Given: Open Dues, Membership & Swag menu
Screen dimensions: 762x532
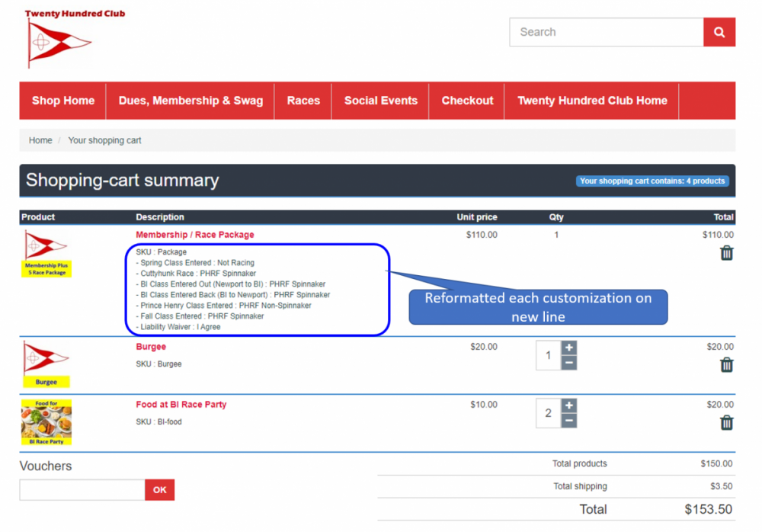Looking at the screenshot, I should click(x=190, y=101).
